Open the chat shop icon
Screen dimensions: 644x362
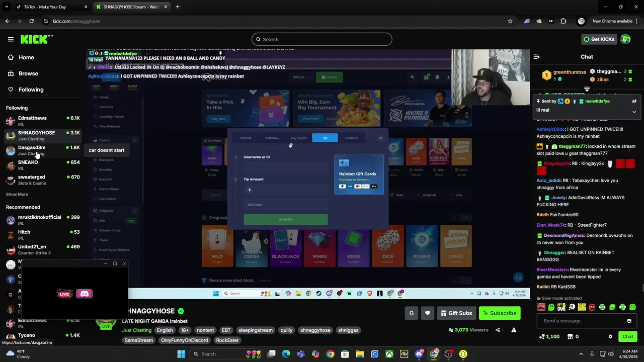click(x=570, y=337)
